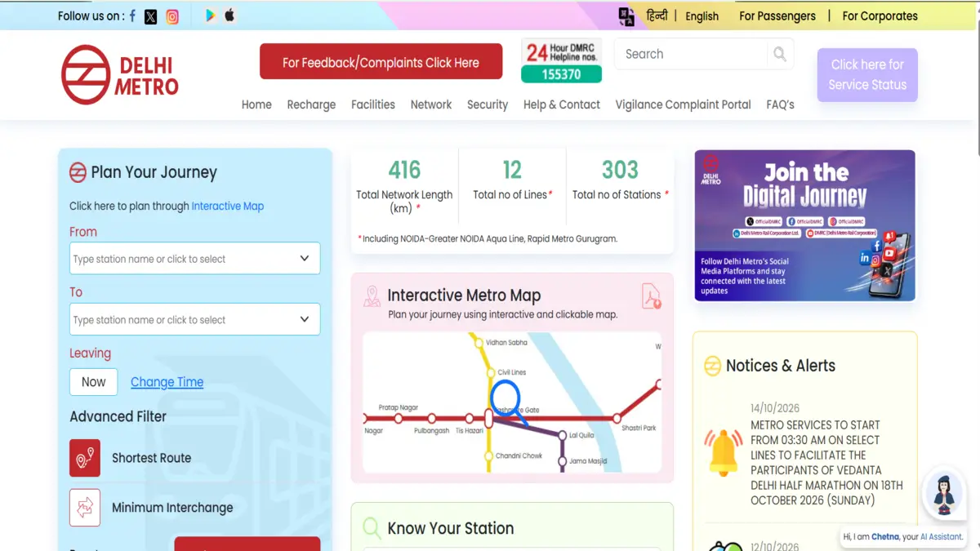Image resolution: width=980 pixels, height=551 pixels.
Task: Click the 416 Total Network Length stat
Action: coord(404,186)
